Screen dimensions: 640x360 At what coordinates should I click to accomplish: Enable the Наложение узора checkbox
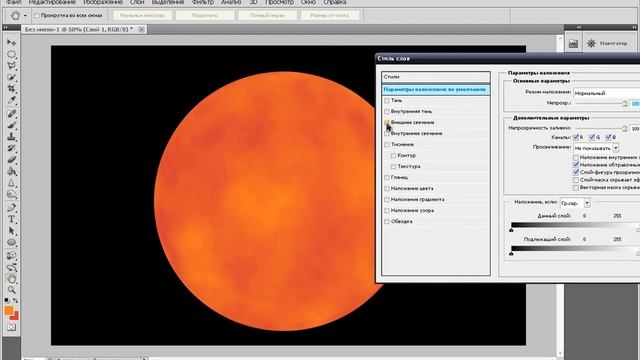387,211
